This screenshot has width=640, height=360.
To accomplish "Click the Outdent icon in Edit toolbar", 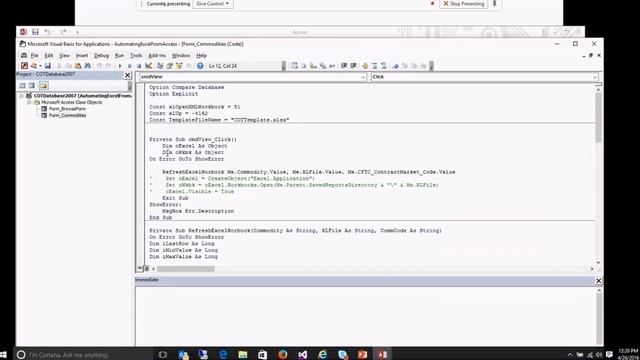I will point(353,66).
